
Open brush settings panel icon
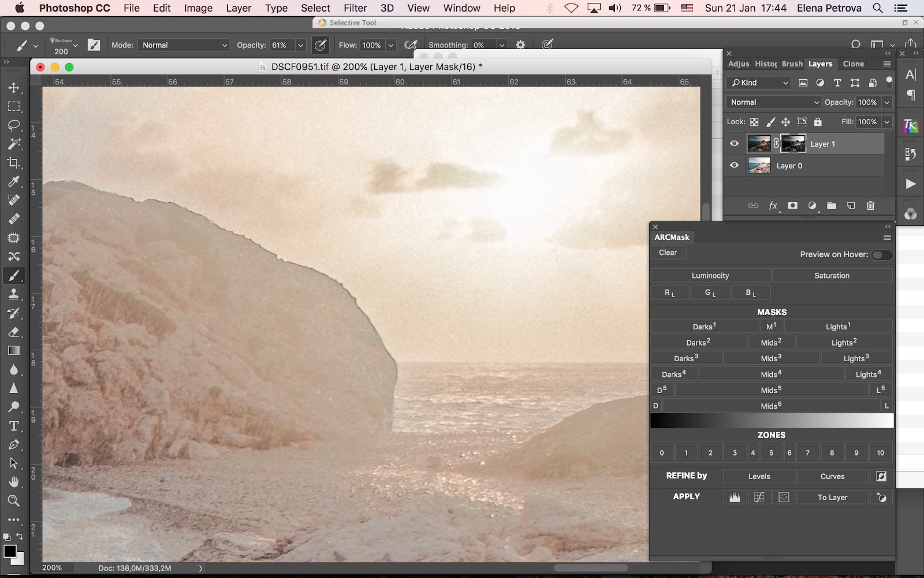click(x=94, y=45)
